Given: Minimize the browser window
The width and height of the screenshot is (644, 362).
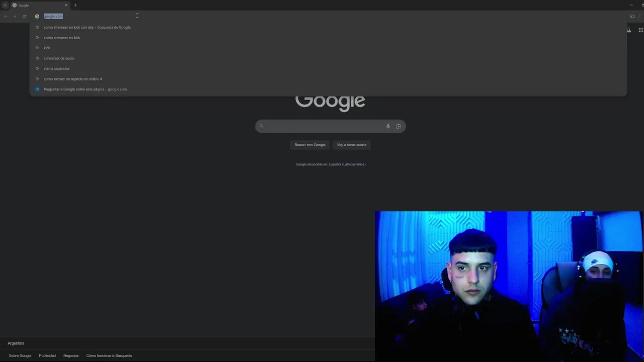Looking at the screenshot, I should (631, 5).
